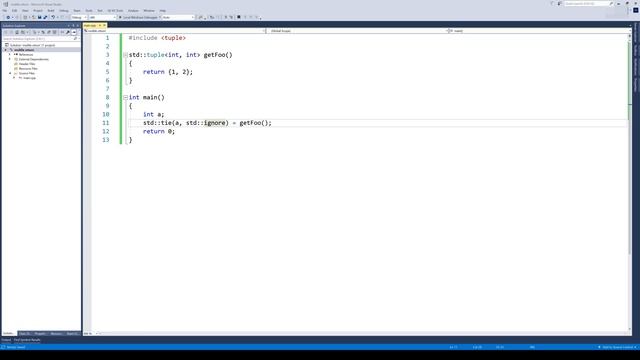Switch to the Class View bottom tab
The image size is (640, 360).
pyautogui.click(x=24, y=333)
